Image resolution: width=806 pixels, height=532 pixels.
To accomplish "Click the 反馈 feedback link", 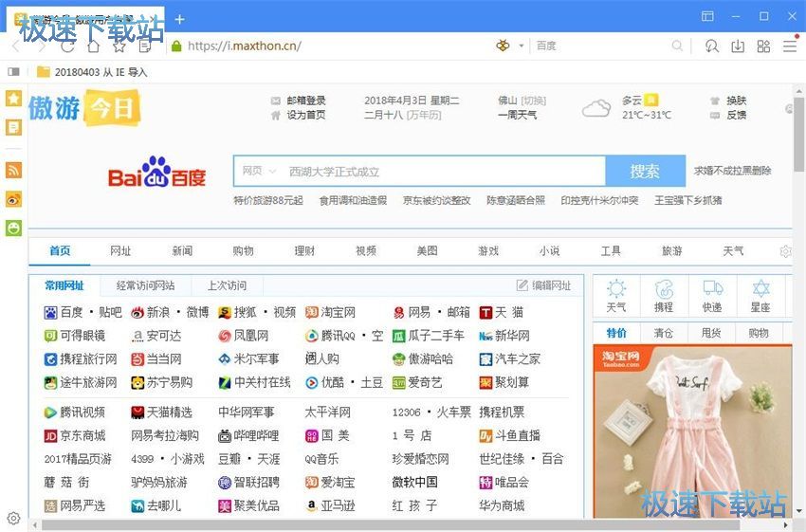I will [736, 115].
